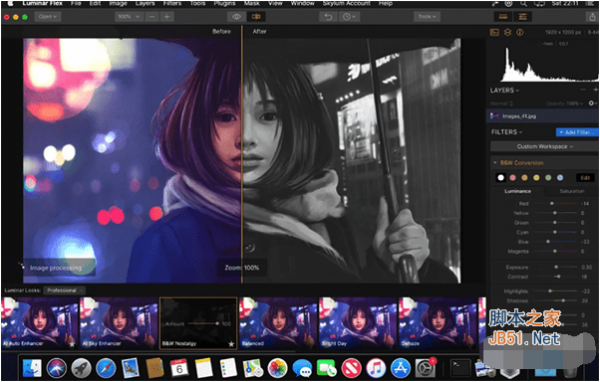Click the remove layer minus icon
The image size is (600, 382).
coord(583,90)
